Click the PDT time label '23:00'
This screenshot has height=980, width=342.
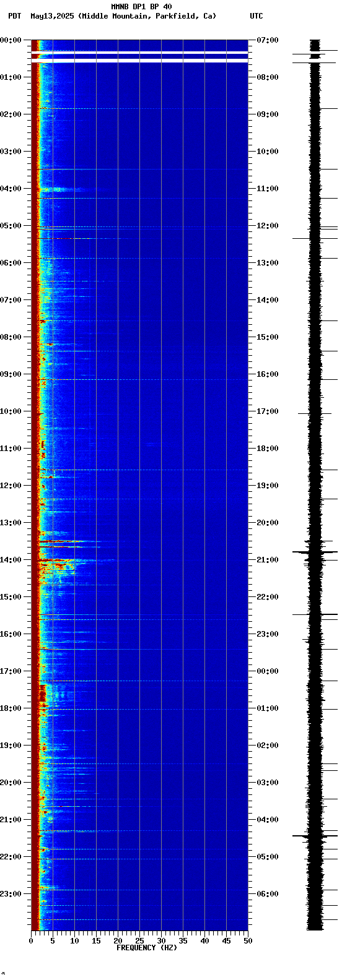pos(11,894)
